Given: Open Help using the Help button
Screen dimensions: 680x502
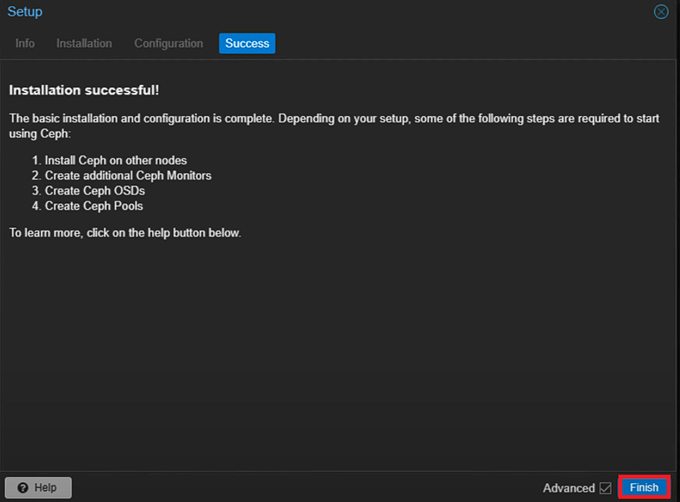Looking at the screenshot, I should (x=38, y=487).
